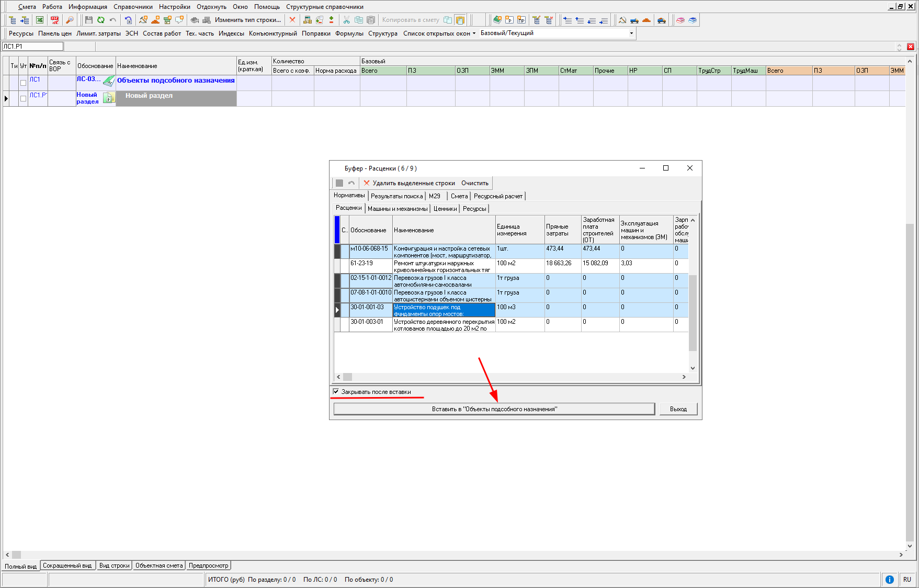
Task: Click the pink stacked books icon
Action: 680,20
